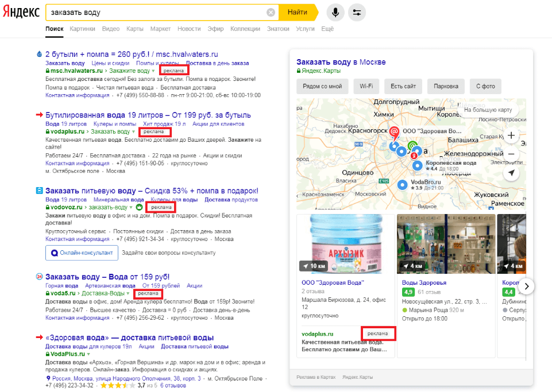552x392 pixels.
Task: Click the 4,9 rating badge for Воды Здоровья
Action: click(408, 292)
